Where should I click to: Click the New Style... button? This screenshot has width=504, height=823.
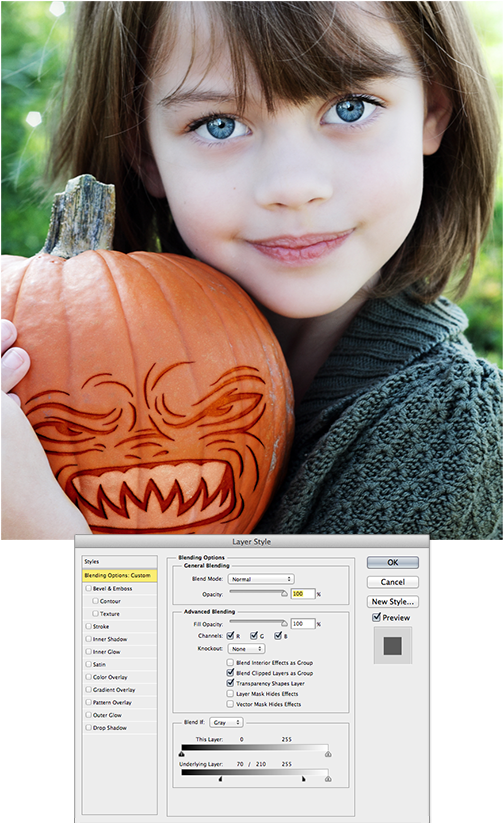click(x=393, y=602)
